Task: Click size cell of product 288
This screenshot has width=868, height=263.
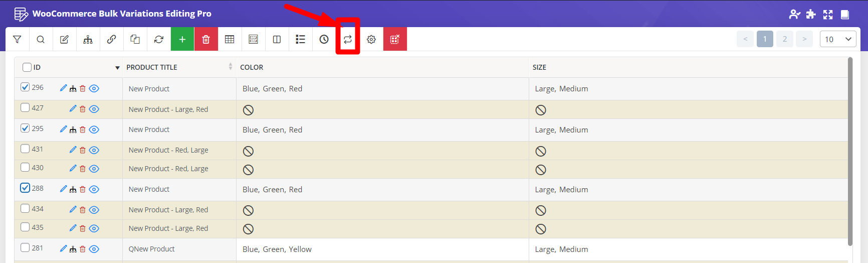Action: click(x=688, y=190)
